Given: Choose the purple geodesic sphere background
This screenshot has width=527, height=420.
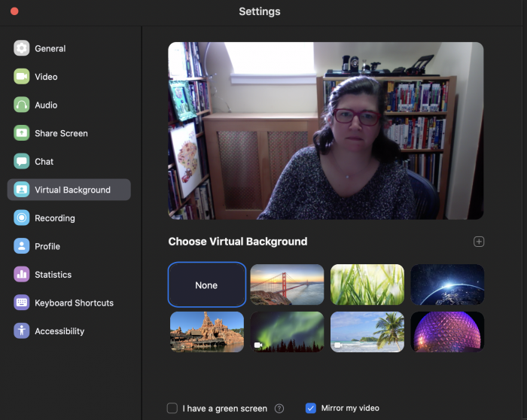Looking at the screenshot, I should [x=447, y=332].
